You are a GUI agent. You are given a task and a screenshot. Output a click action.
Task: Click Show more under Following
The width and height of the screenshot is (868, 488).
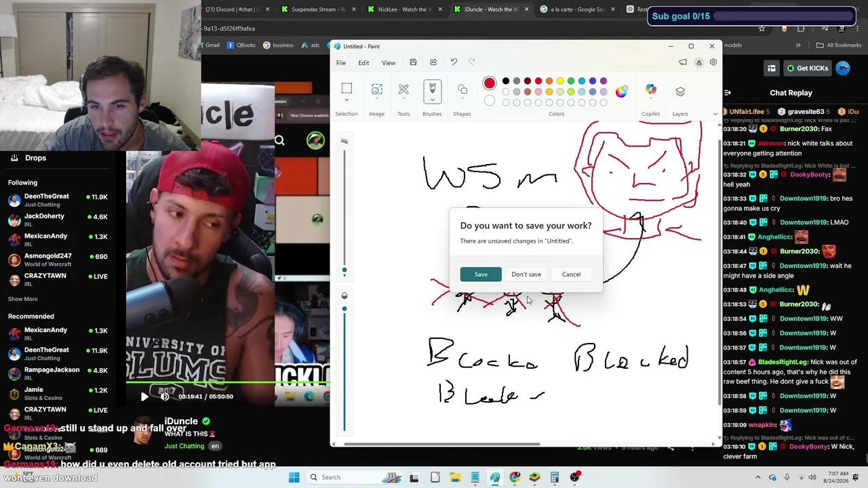point(23,299)
